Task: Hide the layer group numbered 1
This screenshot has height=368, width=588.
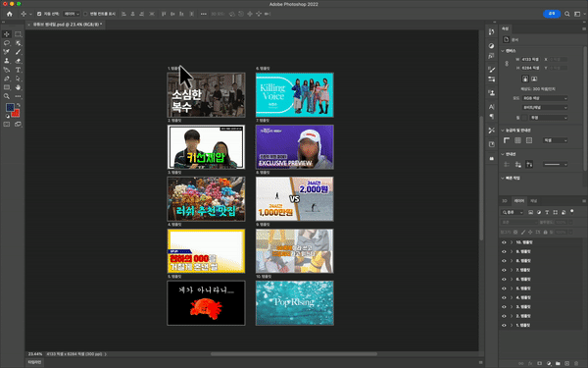Action: pyautogui.click(x=504, y=325)
